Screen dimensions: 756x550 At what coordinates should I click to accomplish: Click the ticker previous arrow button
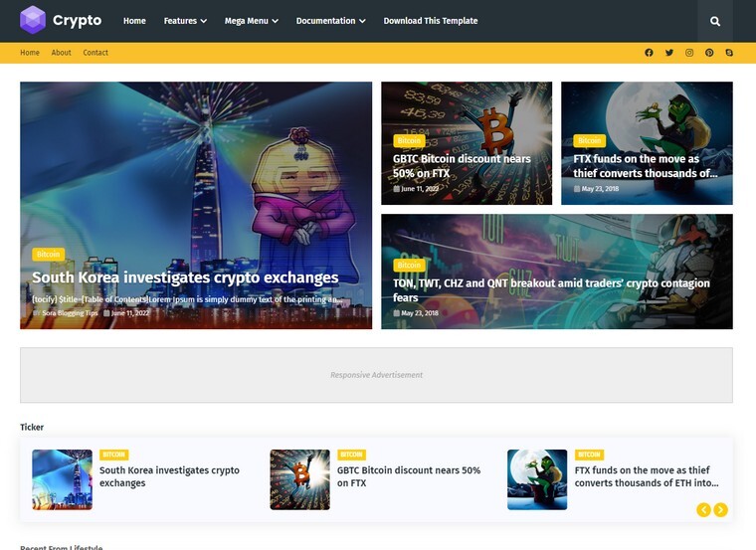703,509
